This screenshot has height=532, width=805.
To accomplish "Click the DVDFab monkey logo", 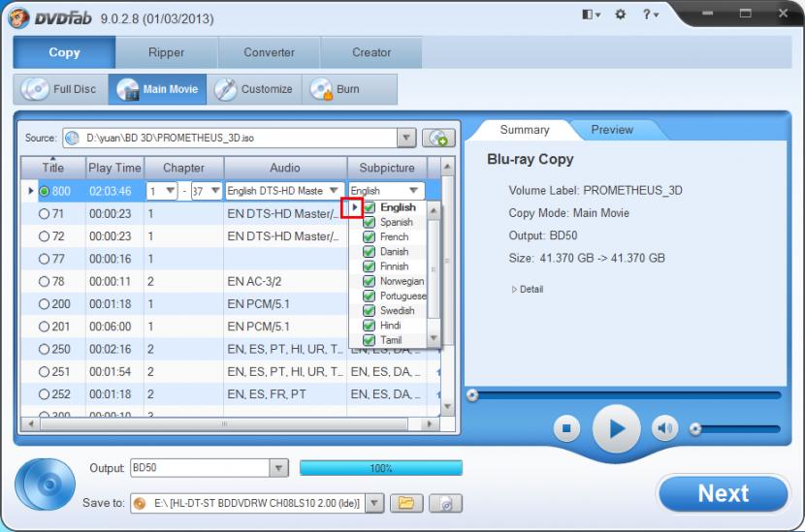I will [18, 18].
